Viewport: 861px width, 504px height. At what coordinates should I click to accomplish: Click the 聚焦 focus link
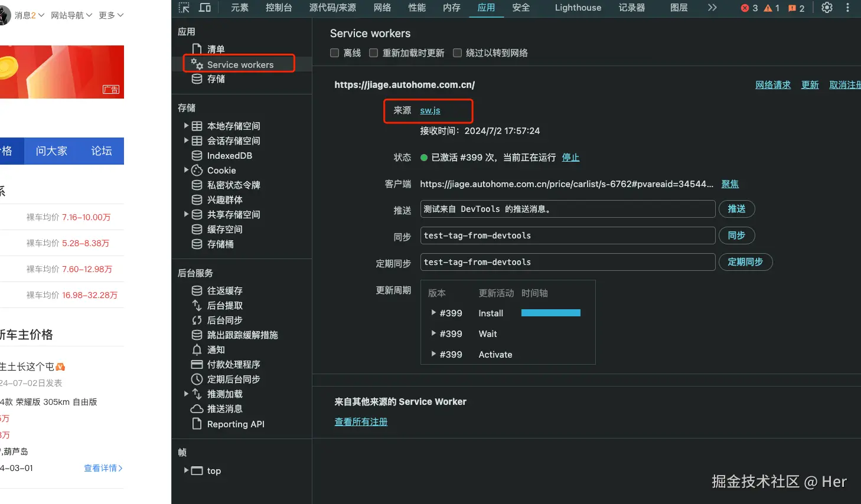730,184
